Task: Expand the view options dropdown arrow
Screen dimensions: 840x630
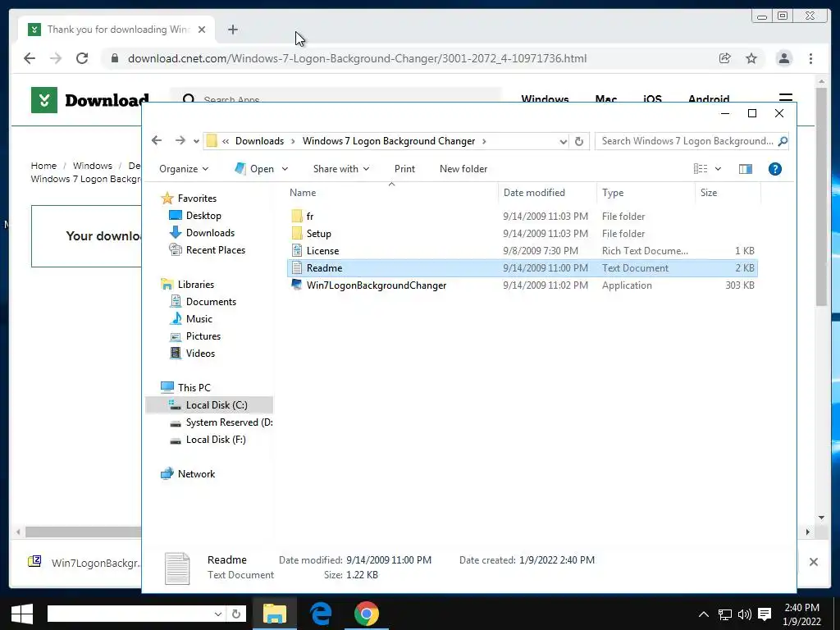Action: pos(718,169)
